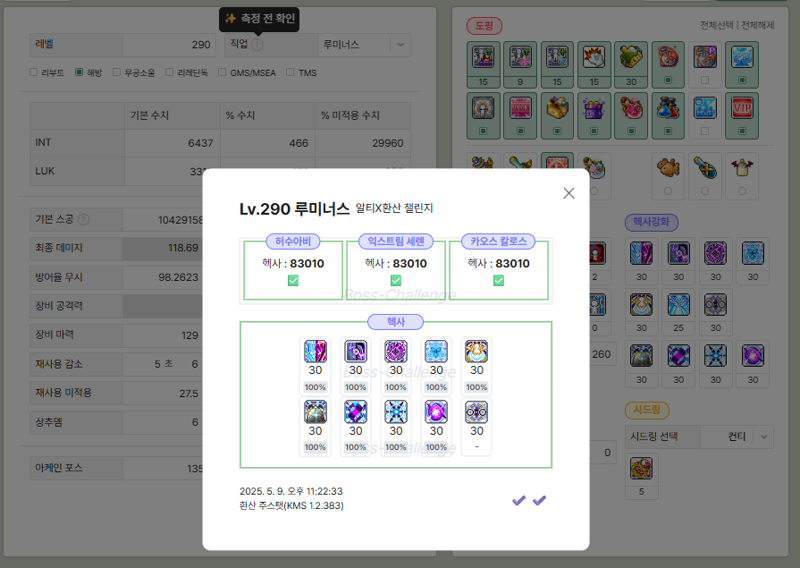The height and width of the screenshot is (568, 800).
Task: Click the 재사용 미적용 value 27.5
Action: [189, 393]
